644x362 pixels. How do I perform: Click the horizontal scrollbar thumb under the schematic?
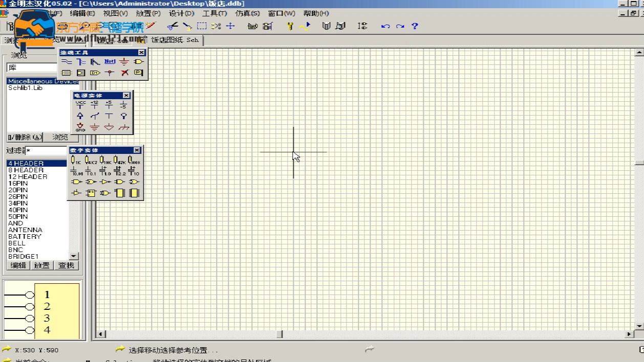(280, 334)
